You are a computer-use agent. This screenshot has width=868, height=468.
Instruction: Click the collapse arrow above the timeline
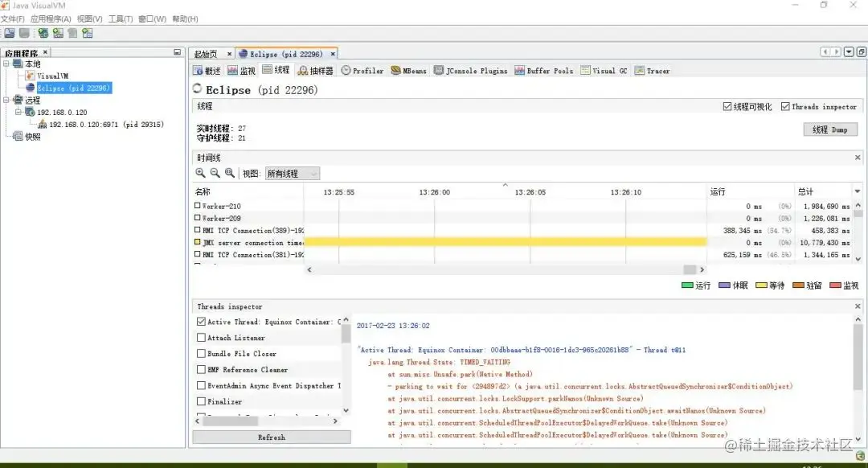(x=505, y=185)
